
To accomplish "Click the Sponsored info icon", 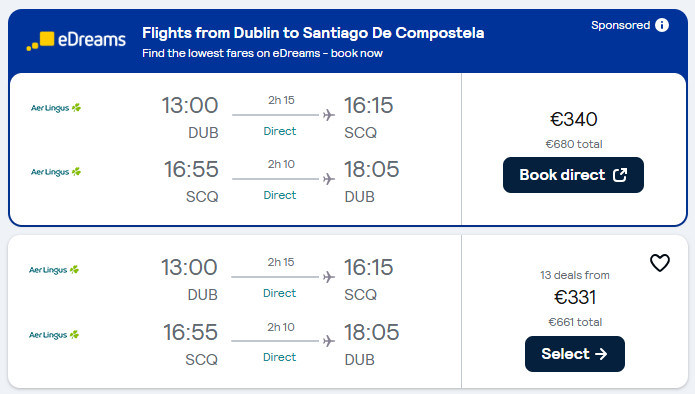I will (662, 25).
